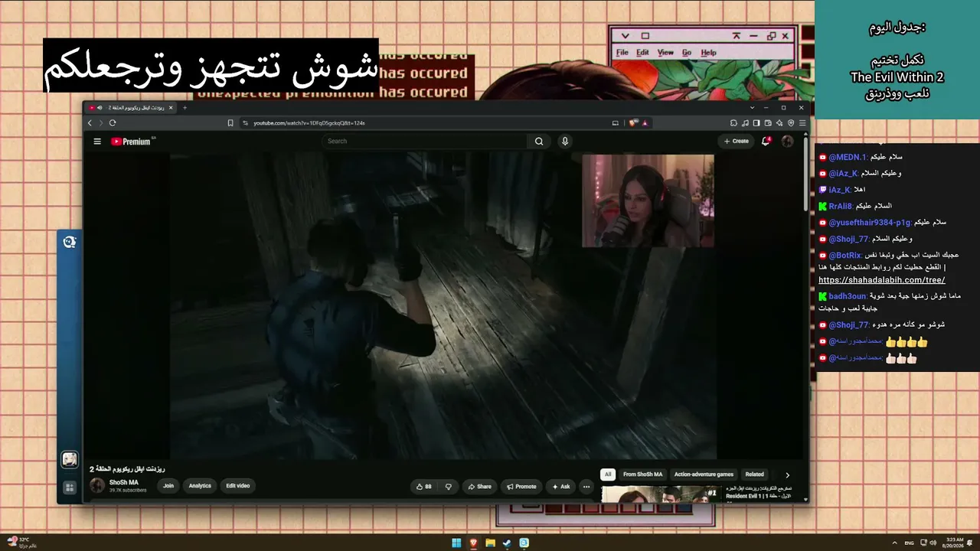Open Steam from the taskbar

pyautogui.click(x=507, y=543)
